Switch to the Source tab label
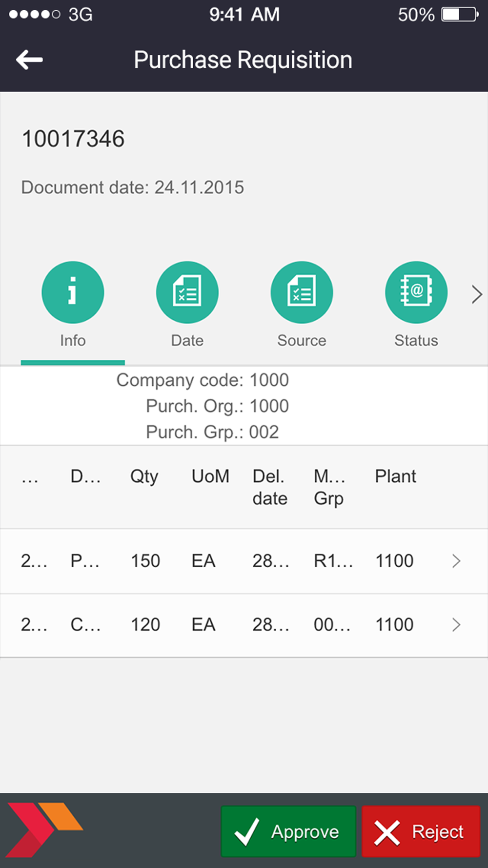 coord(302,340)
